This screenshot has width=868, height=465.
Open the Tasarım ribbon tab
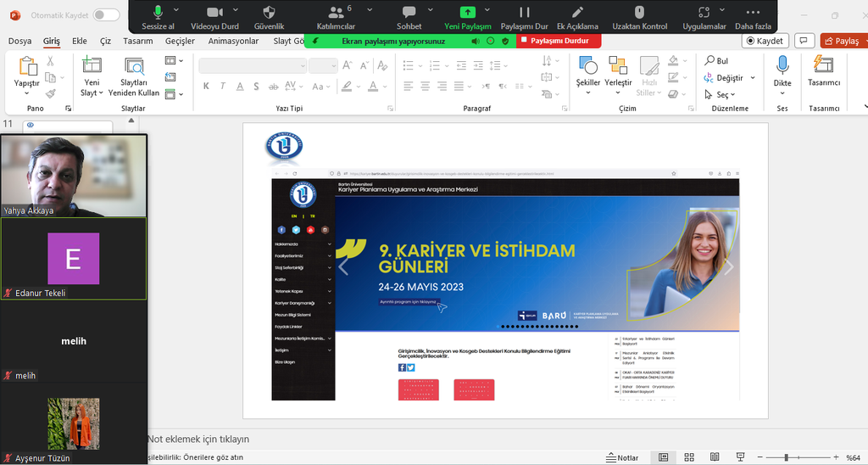point(137,41)
